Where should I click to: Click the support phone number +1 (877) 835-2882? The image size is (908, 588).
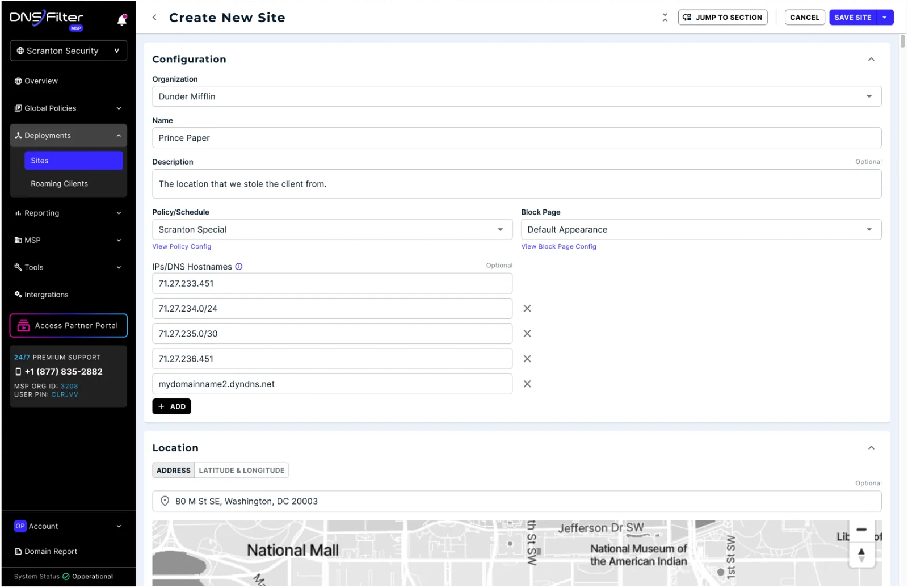point(64,372)
